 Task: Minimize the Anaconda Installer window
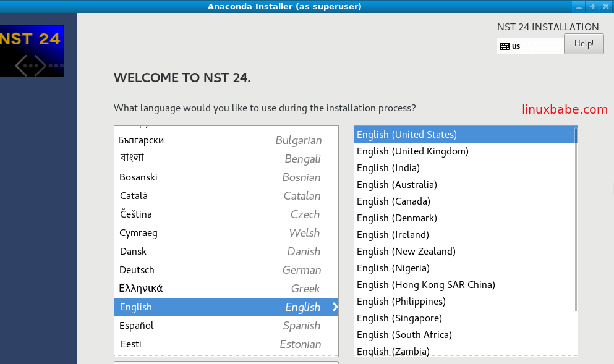pos(579,6)
